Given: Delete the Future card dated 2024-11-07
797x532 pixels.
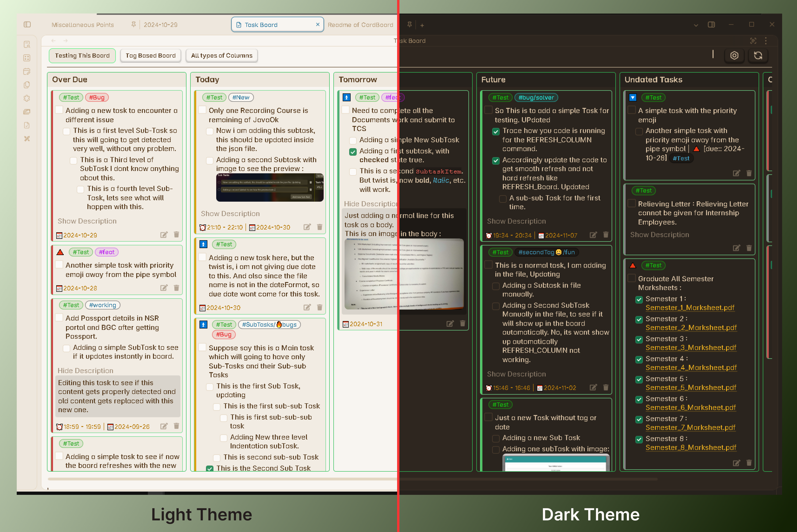Looking at the screenshot, I should point(606,234).
